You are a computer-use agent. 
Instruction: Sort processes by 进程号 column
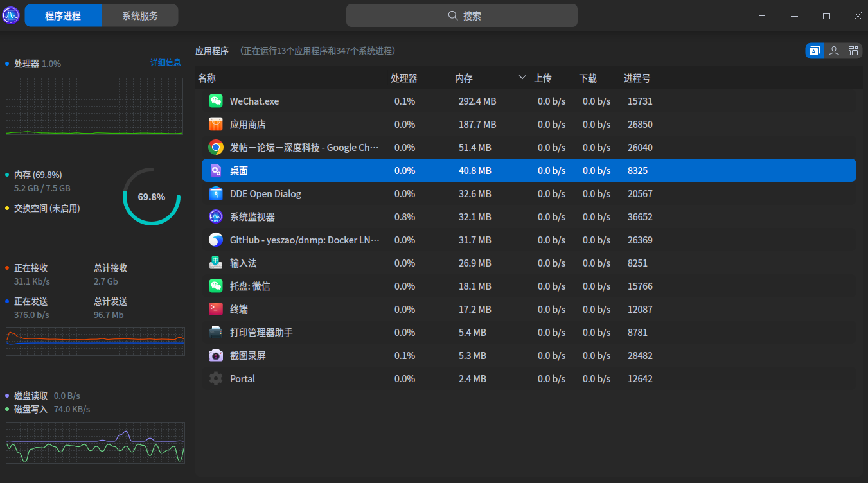(x=637, y=78)
